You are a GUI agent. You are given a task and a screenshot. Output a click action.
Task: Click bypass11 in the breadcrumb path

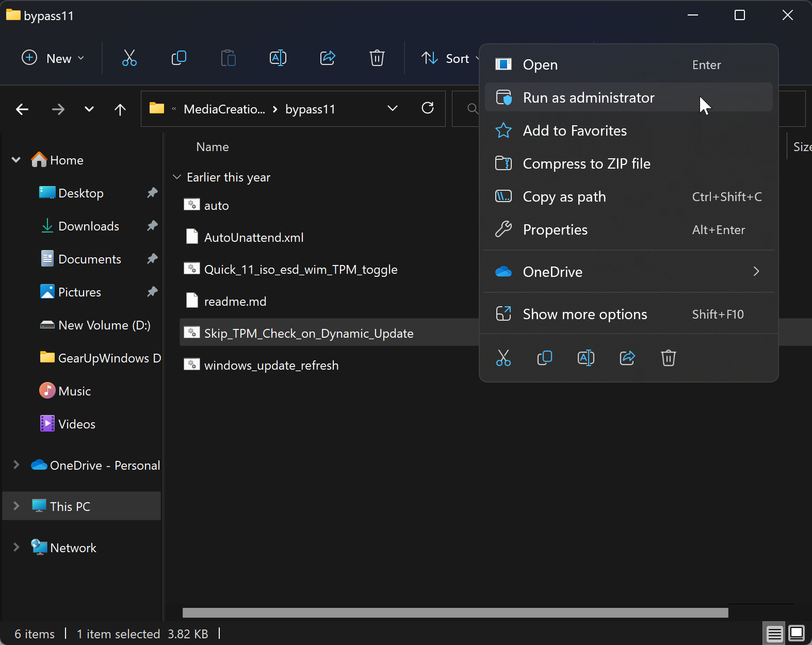[310, 109]
